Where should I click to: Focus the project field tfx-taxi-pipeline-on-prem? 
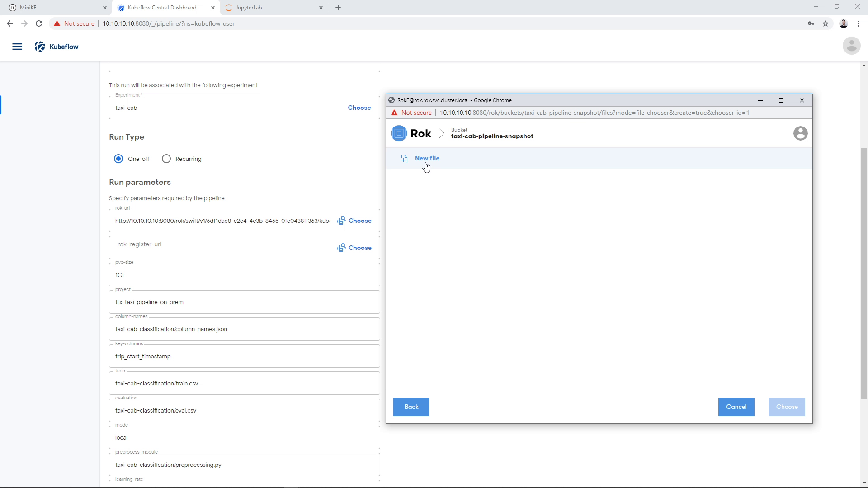(244, 302)
